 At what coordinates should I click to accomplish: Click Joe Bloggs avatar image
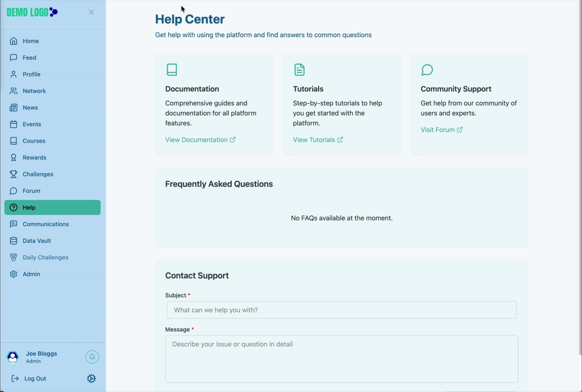tap(13, 357)
